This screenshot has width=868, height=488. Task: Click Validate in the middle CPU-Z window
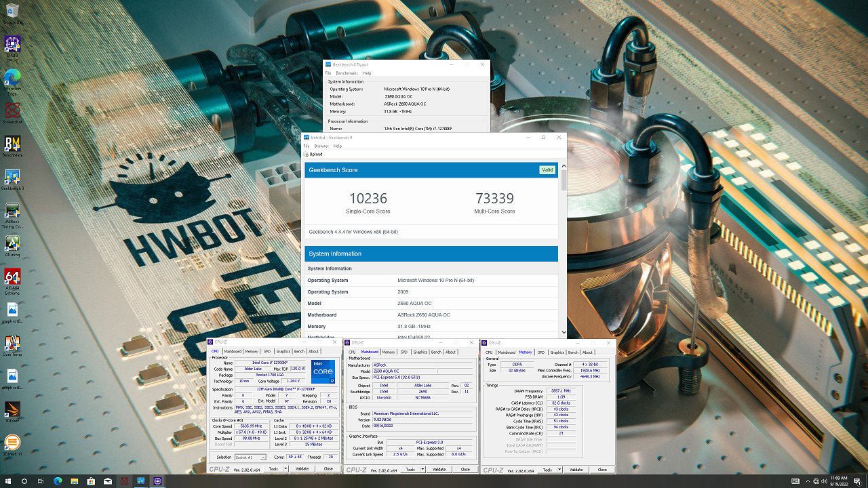439,469
